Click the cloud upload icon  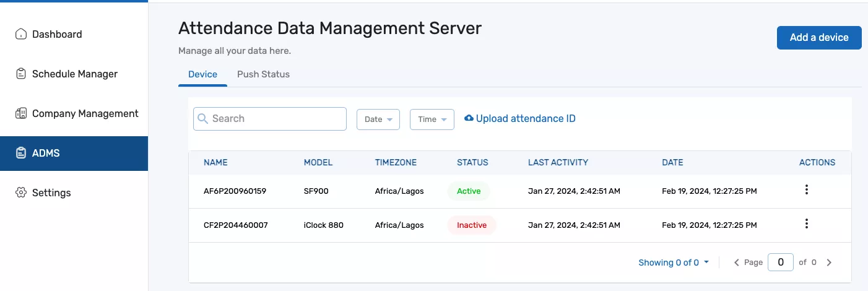pyautogui.click(x=469, y=118)
